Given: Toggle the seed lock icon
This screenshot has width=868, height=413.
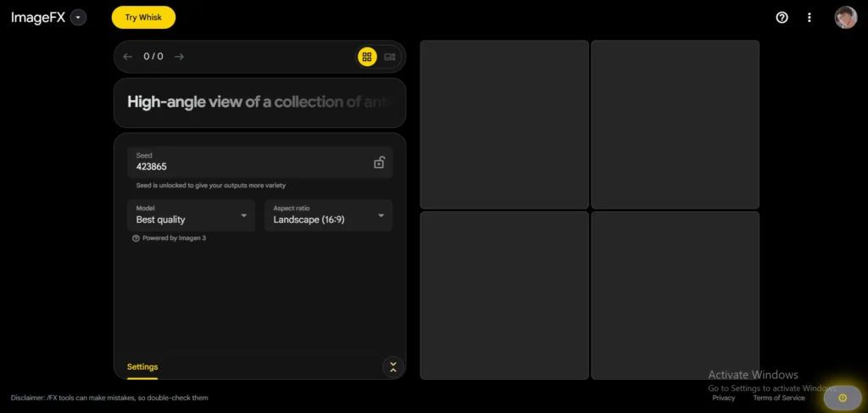Looking at the screenshot, I should pyautogui.click(x=379, y=162).
